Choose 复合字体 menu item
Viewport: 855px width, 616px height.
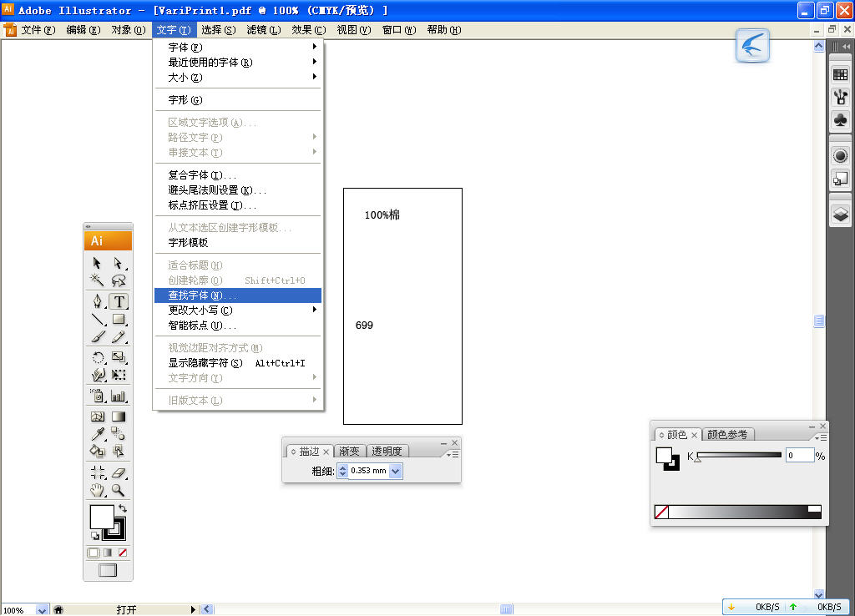click(238, 175)
